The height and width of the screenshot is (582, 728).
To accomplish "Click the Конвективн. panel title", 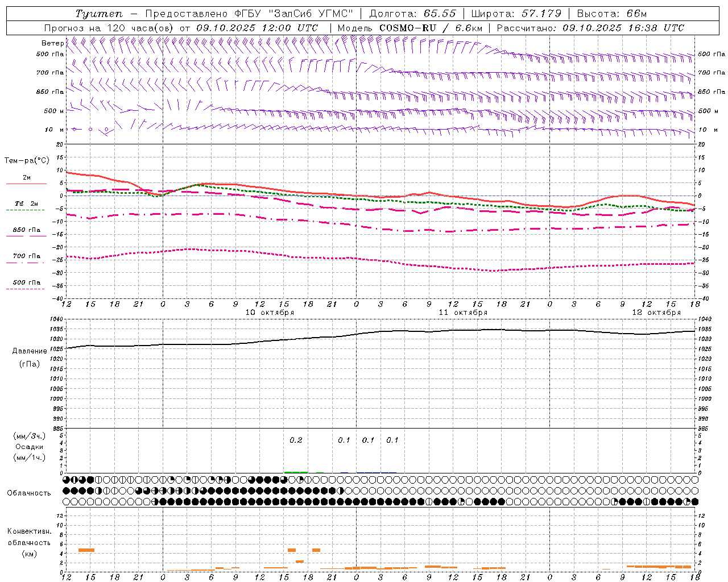I will pyautogui.click(x=30, y=531).
